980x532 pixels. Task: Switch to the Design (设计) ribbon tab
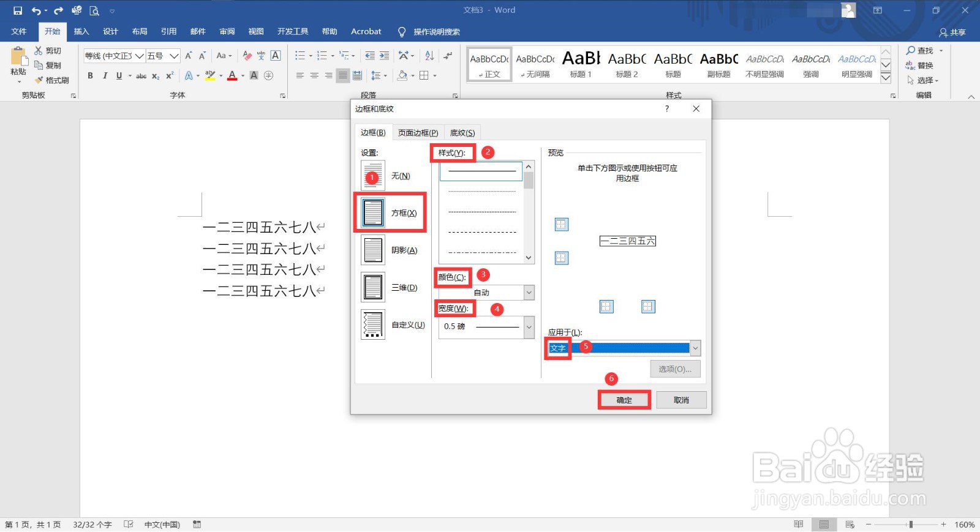110,31
